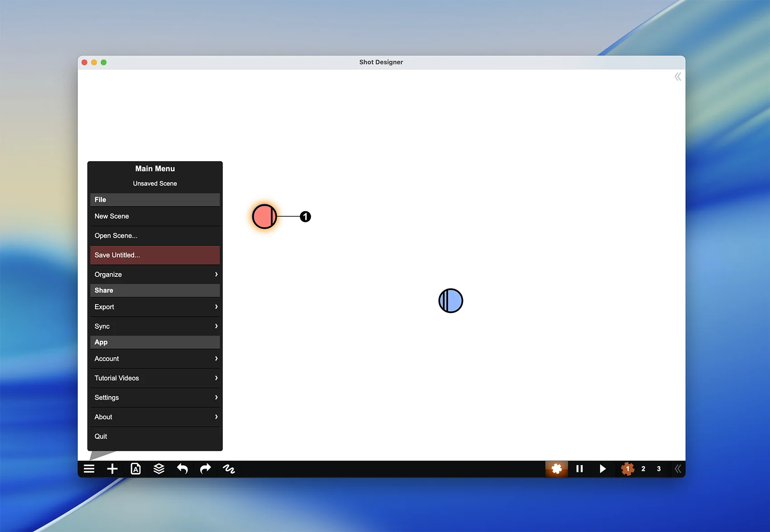Choose New Scene from Main Menu
Image resolution: width=770 pixels, height=532 pixels.
[155, 216]
